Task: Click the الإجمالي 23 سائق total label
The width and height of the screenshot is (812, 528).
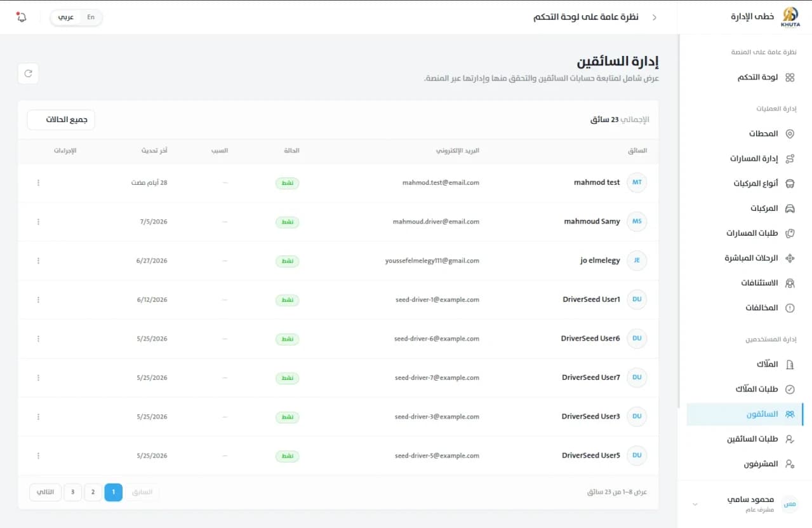Action: pos(620,119)
